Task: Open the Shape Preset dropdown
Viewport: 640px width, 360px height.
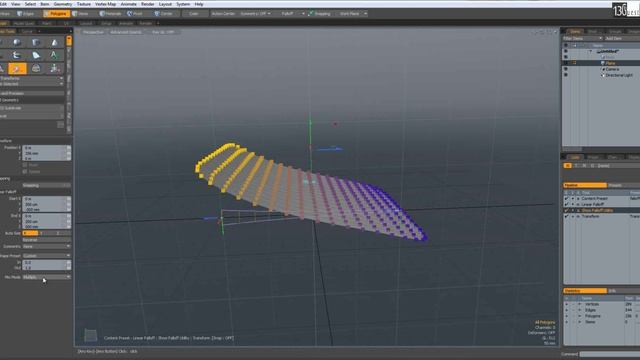Action: tap(47, 256)
